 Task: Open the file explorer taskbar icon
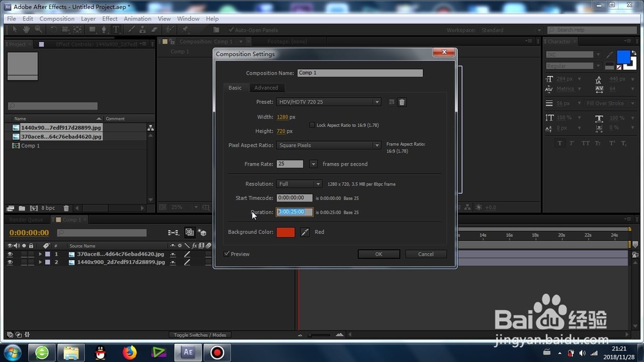[71, 352]
